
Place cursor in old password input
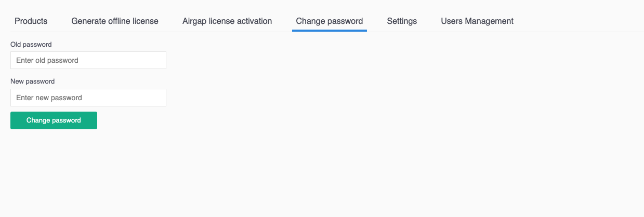click(88, 60)
